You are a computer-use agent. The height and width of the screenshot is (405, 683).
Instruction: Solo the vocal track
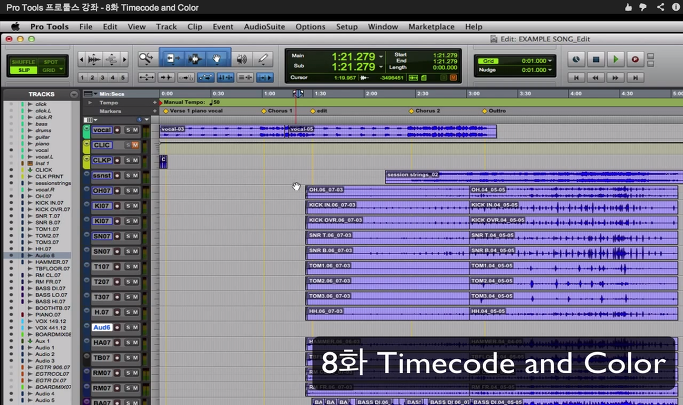tap(128, 130)
